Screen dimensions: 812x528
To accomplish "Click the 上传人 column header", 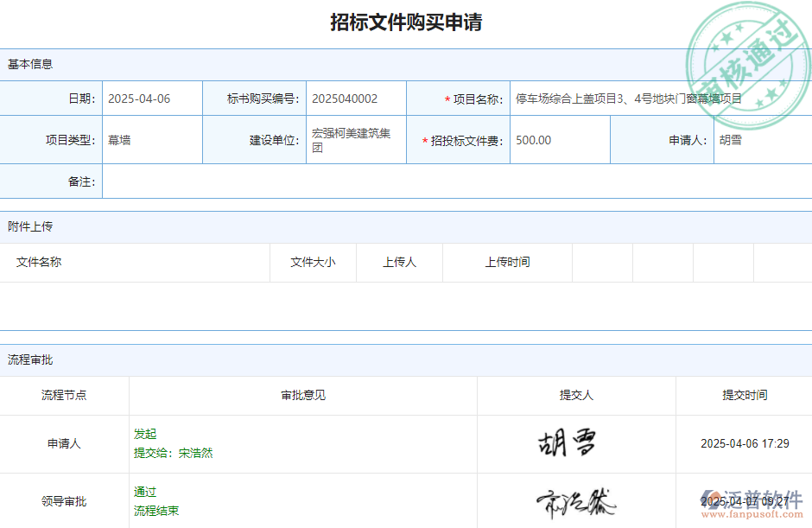I will (x=399, y=263).
